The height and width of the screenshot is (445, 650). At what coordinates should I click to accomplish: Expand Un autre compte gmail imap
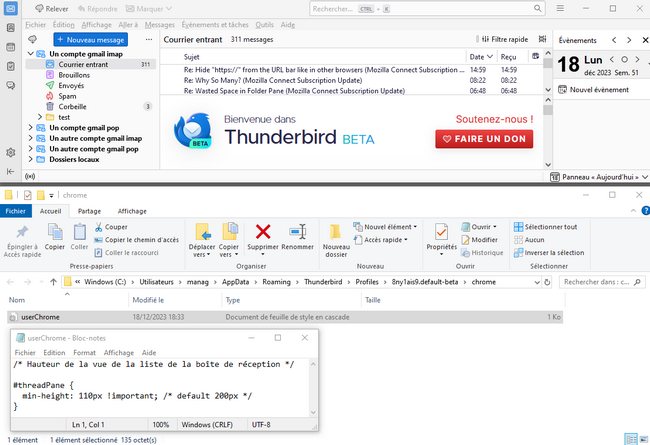point(30,138)
